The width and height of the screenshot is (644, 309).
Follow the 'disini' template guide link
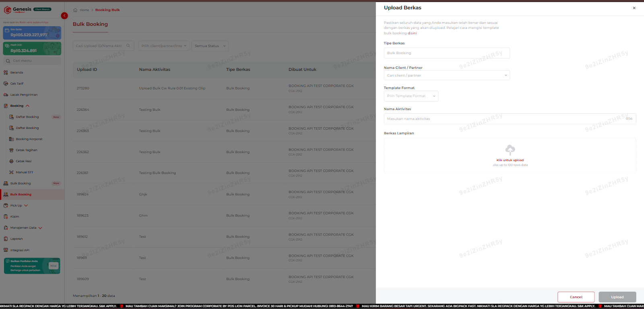[412, 33]
